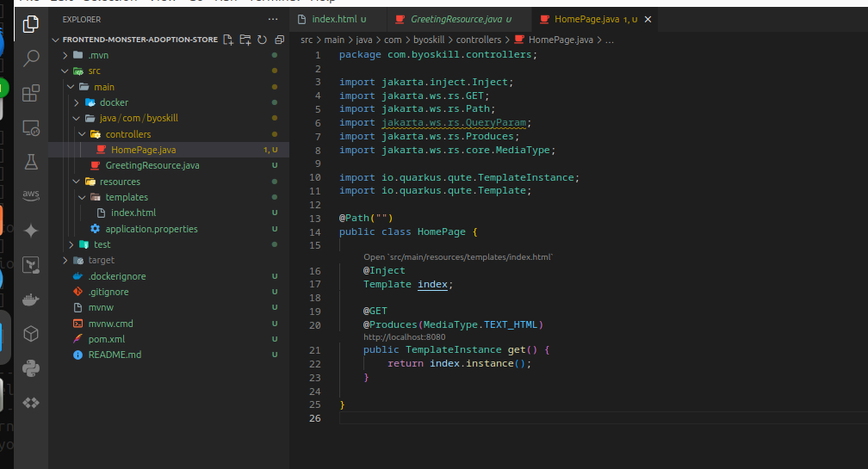The height and width of the screenshot is (469, 868).
Task: Click the http://localhost:8080 code lens link
Action: [x=404, y=337]
